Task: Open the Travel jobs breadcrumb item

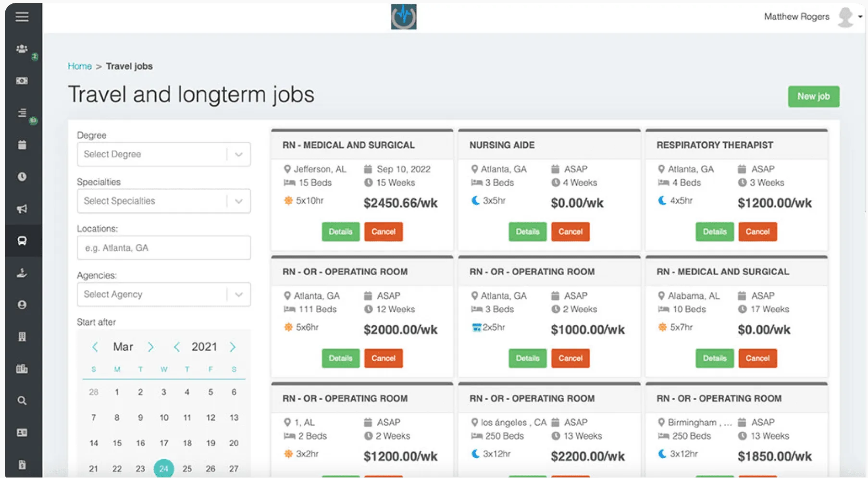Action: [x=129, y=66]
